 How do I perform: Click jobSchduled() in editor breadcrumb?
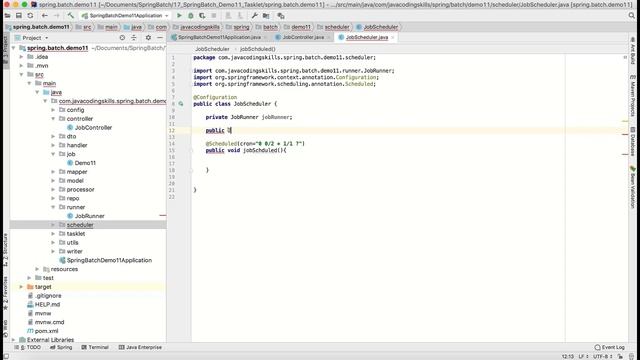tap(258, 49)
